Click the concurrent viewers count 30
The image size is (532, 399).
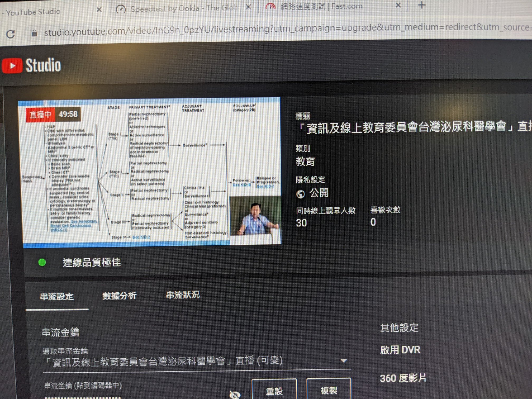[x=301, y=223]
